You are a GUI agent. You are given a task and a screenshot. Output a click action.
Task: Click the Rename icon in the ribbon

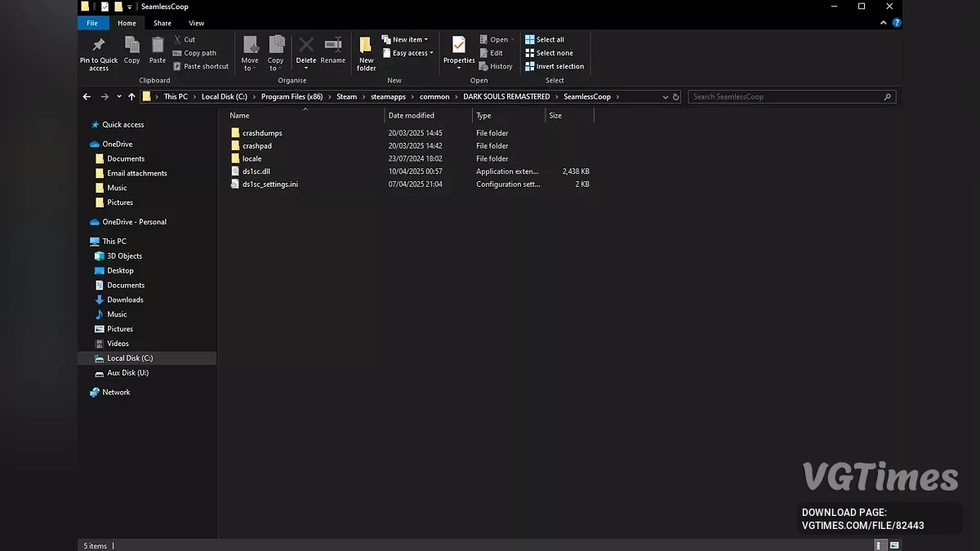click(x=332, y=46)
